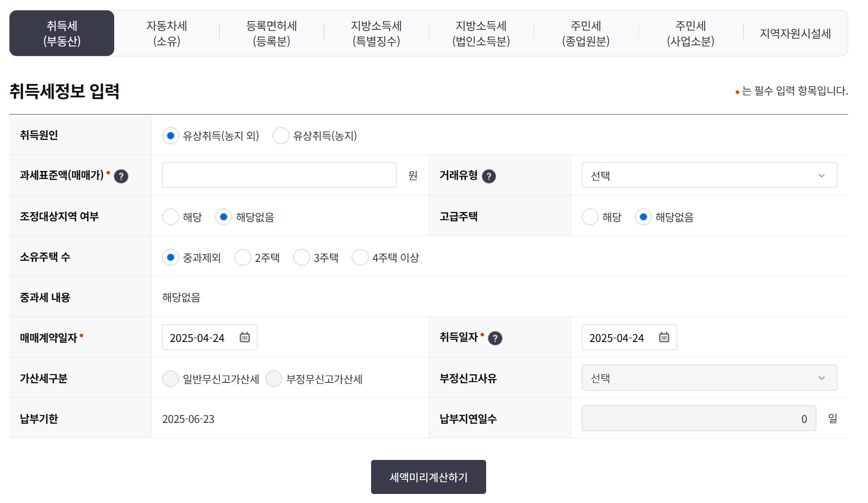The height and width of the screenshot is (503, 868).
Task: Expand the 부정신고사유 dropdown
Action: (x=709, y=378)
